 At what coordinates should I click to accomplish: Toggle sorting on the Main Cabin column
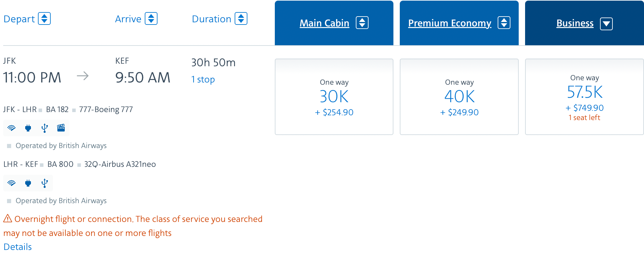(x=362, y=23)
